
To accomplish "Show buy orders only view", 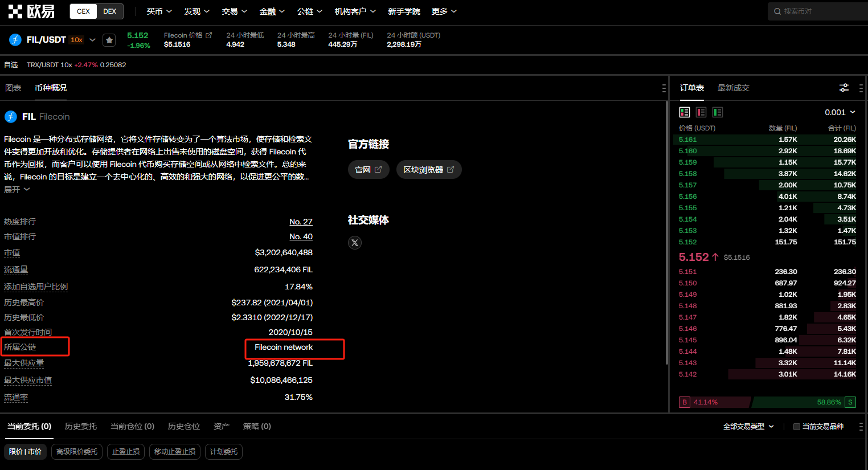I will click(718, 112).
